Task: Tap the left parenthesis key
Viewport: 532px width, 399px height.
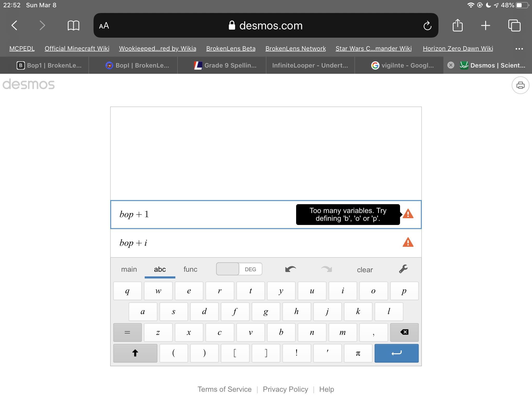Action: point(174,353)
